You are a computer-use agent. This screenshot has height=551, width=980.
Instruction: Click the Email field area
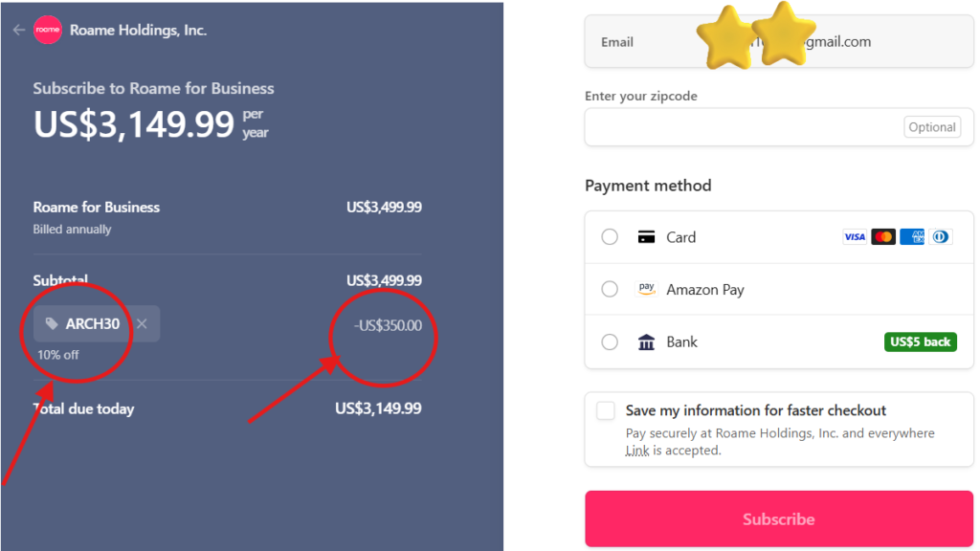670,41
